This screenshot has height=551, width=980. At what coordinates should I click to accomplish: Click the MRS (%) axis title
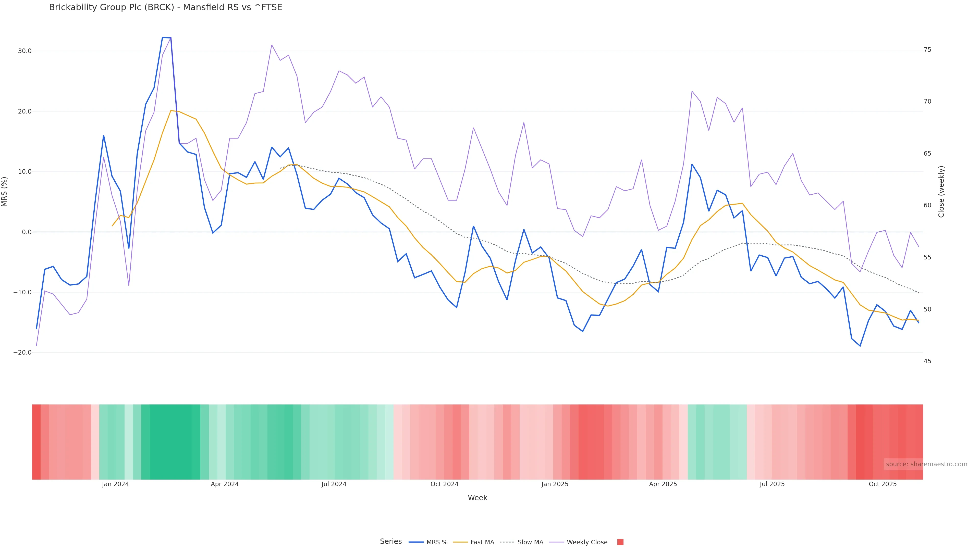pyautogui.click(x=5, y=192)
